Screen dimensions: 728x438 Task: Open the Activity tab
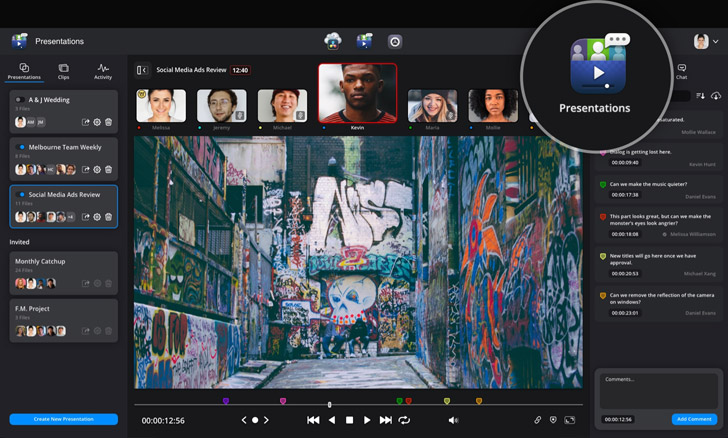(x=103, y=71)
